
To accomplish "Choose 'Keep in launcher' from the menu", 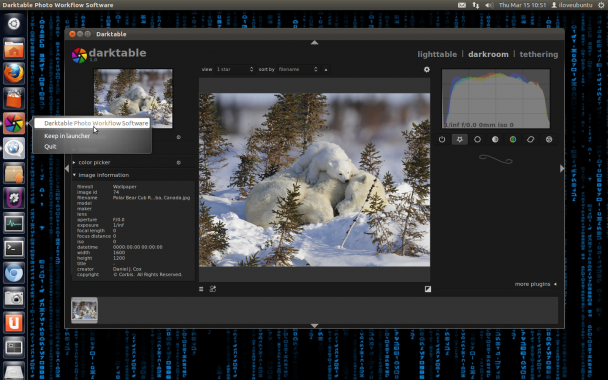I will [67, 136].
